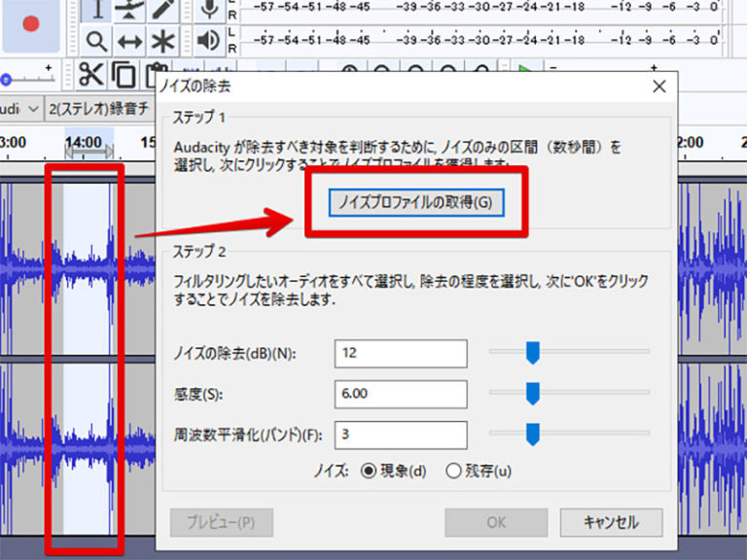The width and height of the screenshot is (747, 560).
Task: Click the 周波数平滑化(バンド) input field
Action: pyautogui.click(x=401, y=435)
